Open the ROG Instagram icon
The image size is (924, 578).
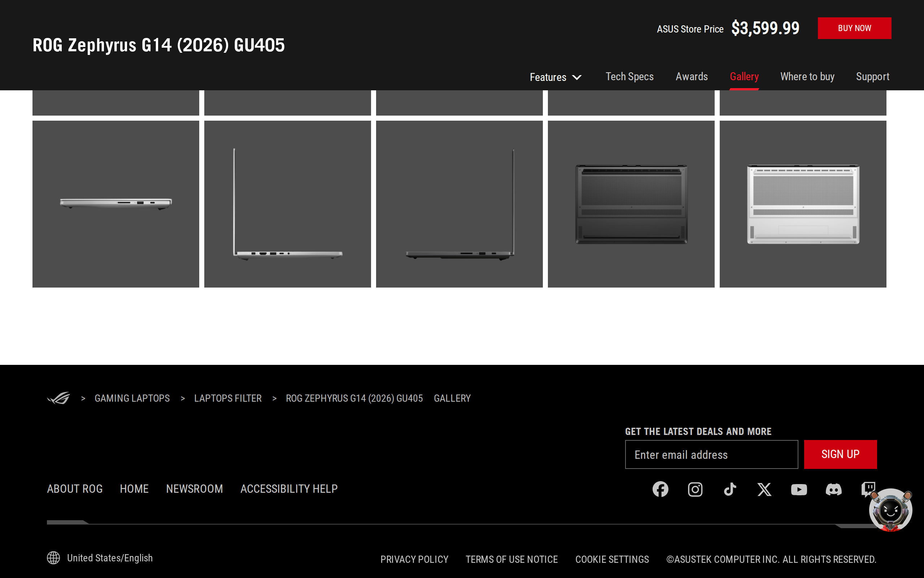[695, 489]
